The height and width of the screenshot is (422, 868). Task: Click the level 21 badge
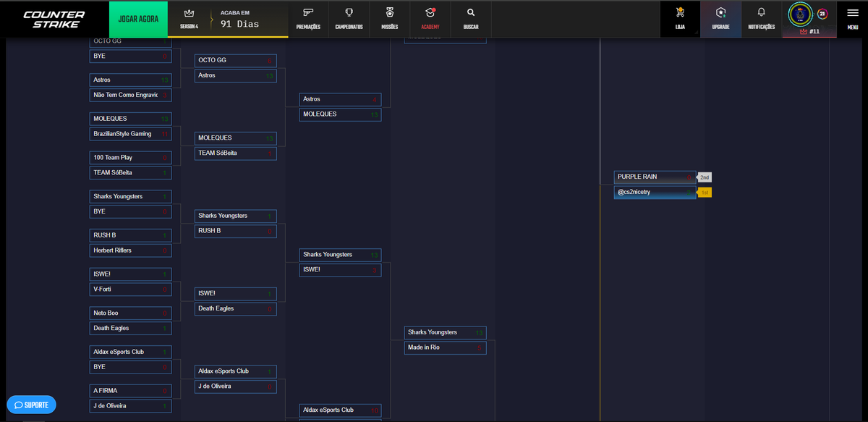click(x=822, y=14)
